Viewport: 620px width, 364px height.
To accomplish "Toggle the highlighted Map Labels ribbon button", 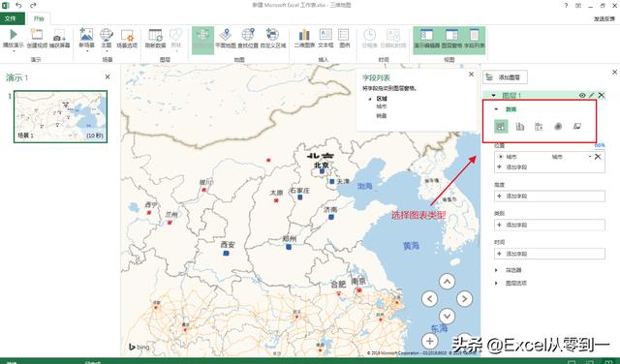I will [202, 40].
